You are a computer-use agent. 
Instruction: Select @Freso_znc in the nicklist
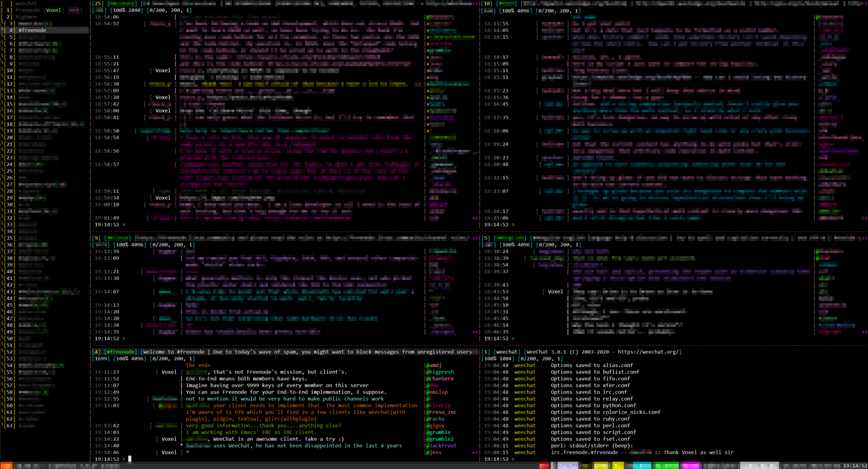[x=441, y=412]
